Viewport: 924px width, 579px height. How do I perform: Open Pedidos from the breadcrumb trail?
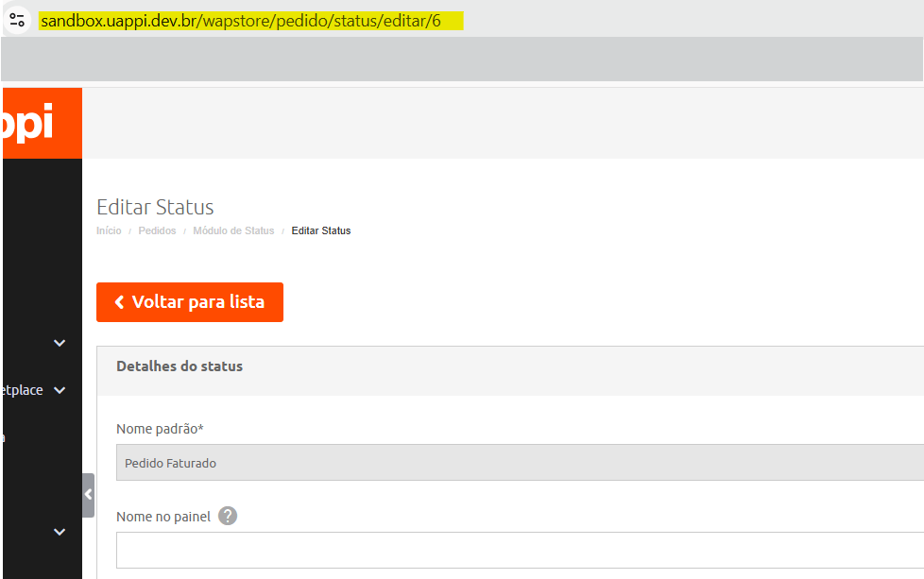click(157, 231)
